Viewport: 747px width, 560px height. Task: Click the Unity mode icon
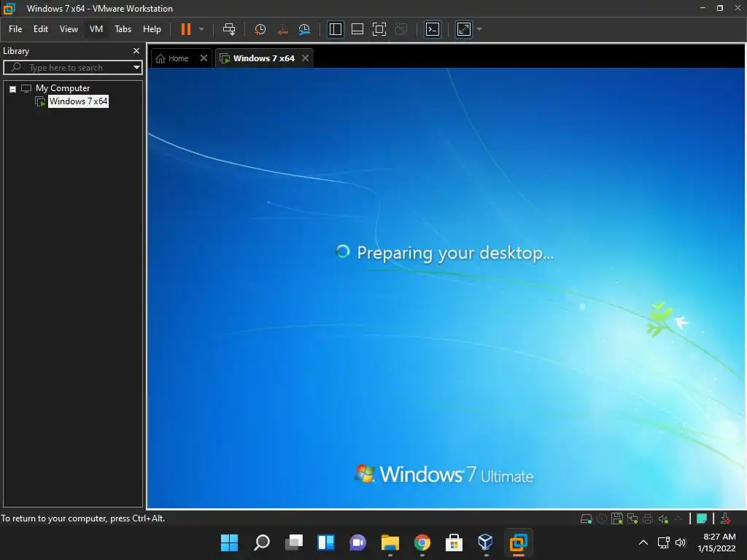tap(402, 29)
